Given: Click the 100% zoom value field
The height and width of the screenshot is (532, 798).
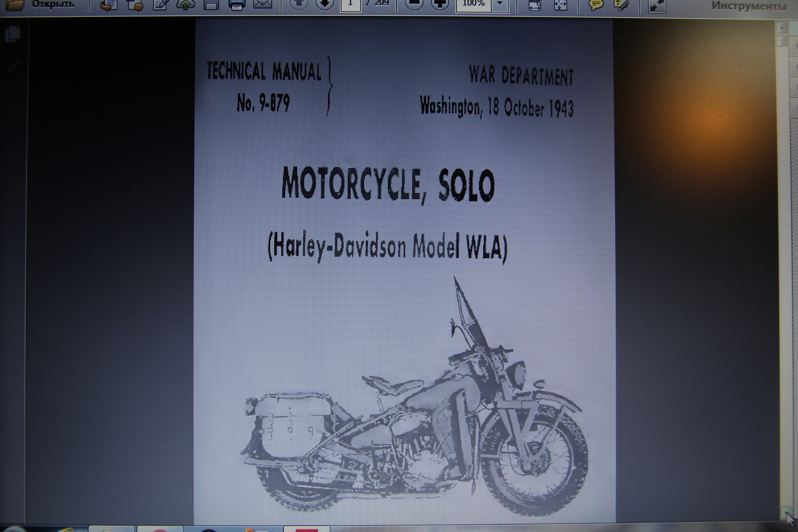Looking at the screenshot, I should pyautogui.click(x=474, y=4).
